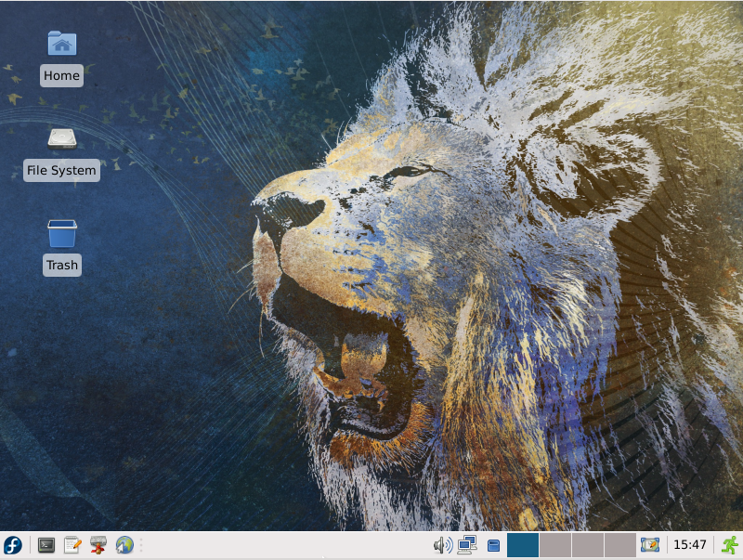The width and height of the screenshot is (743, 560).
Task: Click the volume speaker icon
Action: point(443,545)
